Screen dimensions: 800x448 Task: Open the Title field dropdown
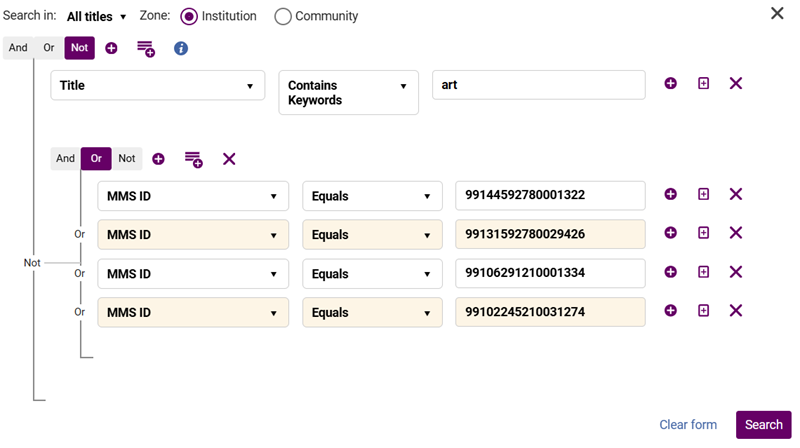pyautogui.click(x=158, y=85)
